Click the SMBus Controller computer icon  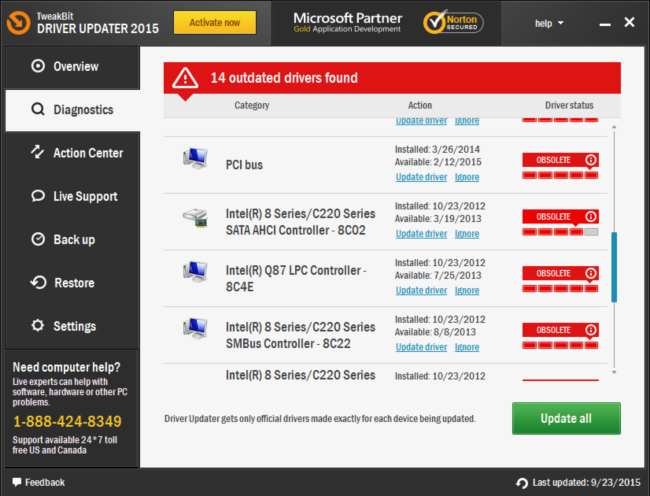pos(195,329)
